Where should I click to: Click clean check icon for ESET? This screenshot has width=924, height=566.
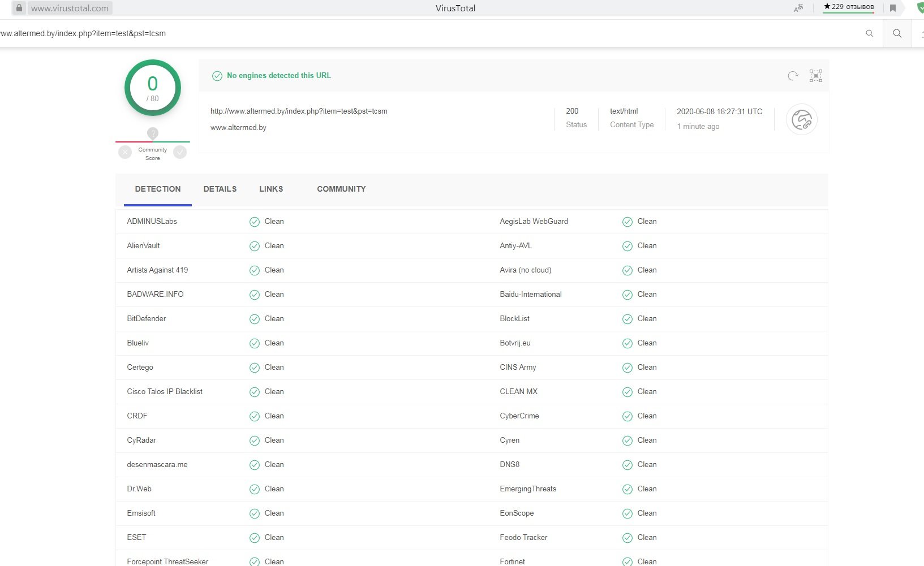click(x=255, y=538)
